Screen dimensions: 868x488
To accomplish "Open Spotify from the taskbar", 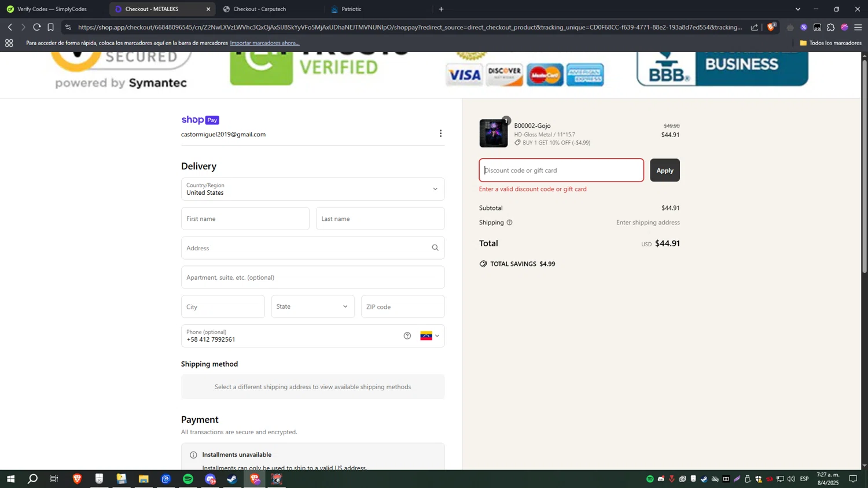I will click(188, 479).
